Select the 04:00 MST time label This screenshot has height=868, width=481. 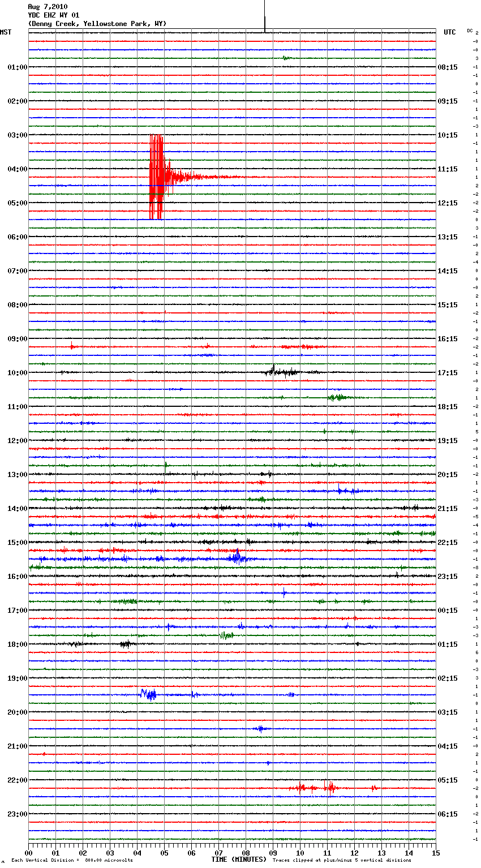pyautogui.click(x=17, y=169)
